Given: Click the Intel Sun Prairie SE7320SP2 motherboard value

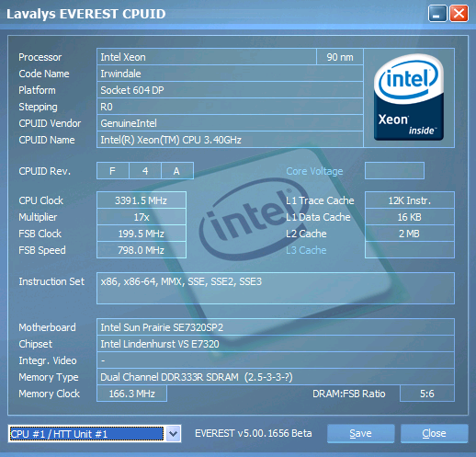Looking at the screenshot, I should (276, 327).
